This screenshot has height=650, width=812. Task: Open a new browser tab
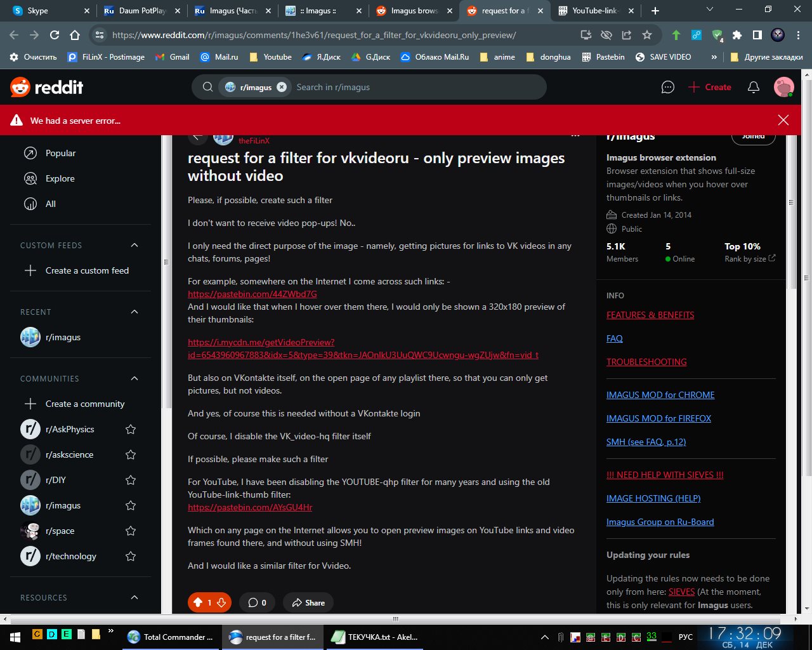point(655,11)
